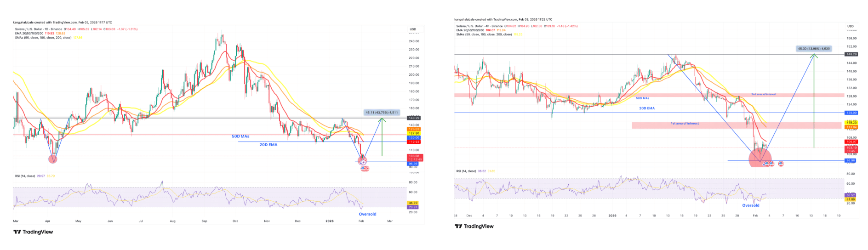
Task: Select the red circle marker at April low
Action: coord(53,159)
